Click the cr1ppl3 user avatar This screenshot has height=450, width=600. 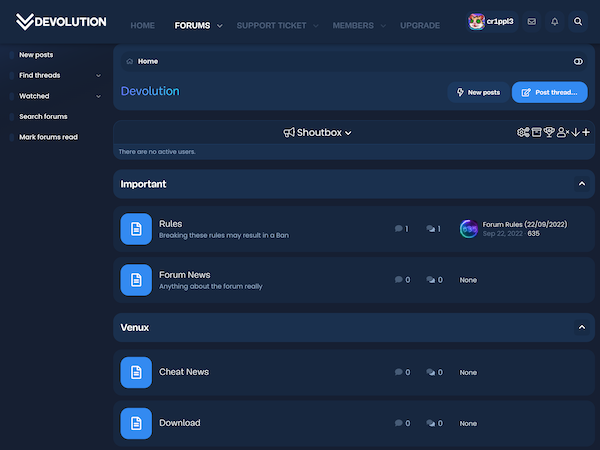pos(477,21)
